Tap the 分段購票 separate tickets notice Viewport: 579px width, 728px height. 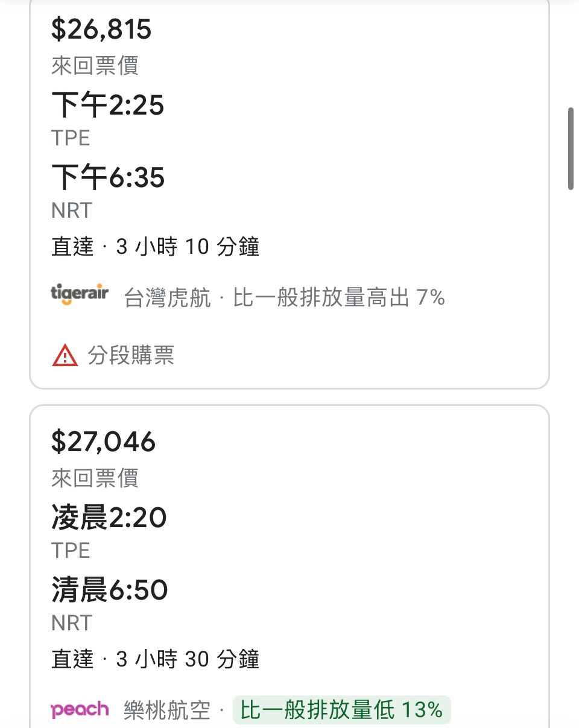[x=131, y=356]
